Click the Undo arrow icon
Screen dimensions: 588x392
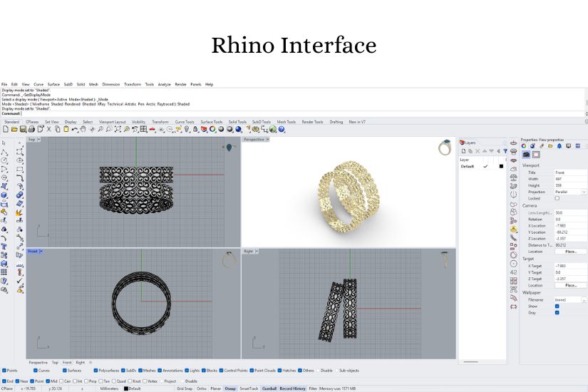coord(75,129)
